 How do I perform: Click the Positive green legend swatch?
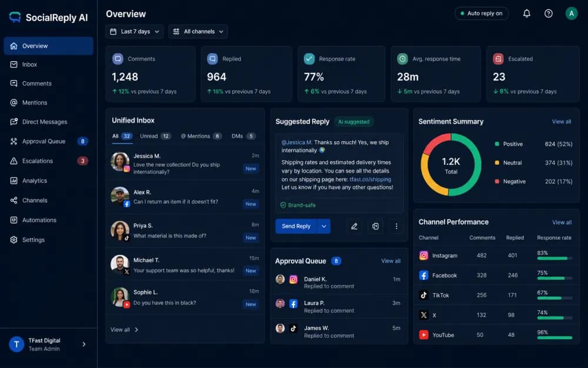pyautogui.click(x=497, y=144)
